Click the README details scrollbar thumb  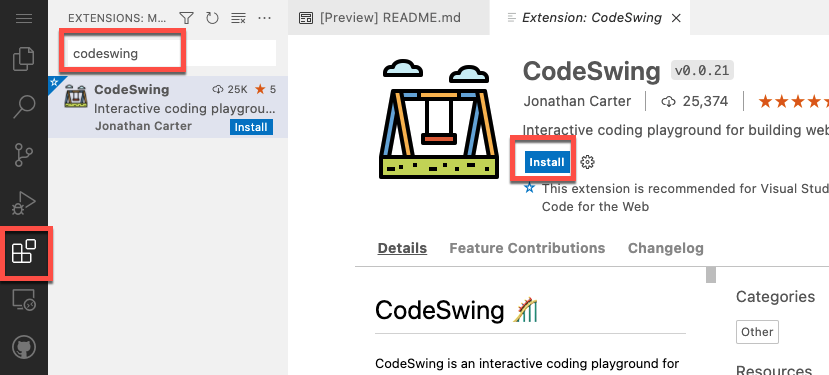[711, 275]
